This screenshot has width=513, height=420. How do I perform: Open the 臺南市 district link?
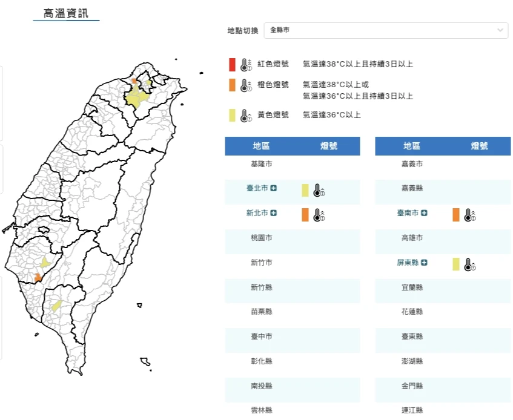click(x=408, y=213)
